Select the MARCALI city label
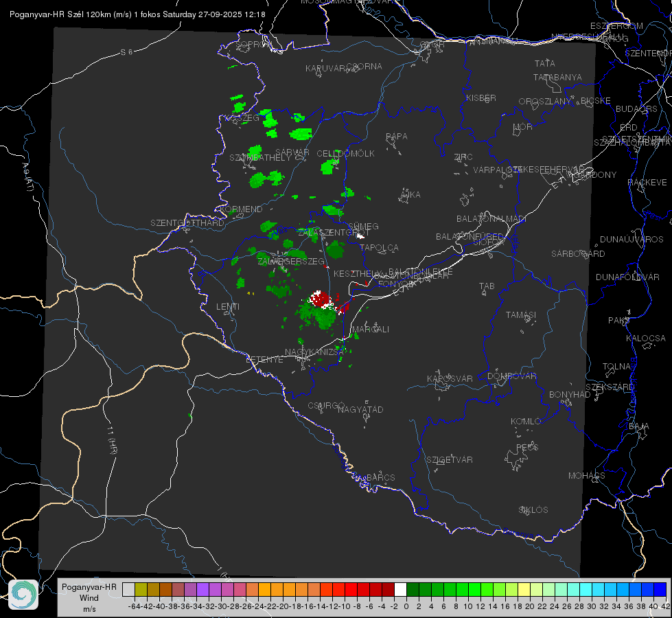This screenshot has width=672, height=618. 371,330
